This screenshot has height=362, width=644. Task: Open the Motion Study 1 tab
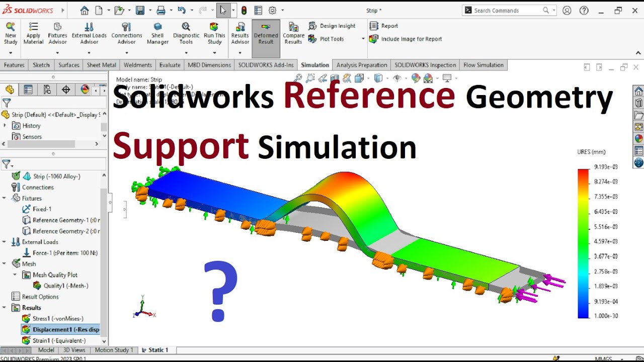coord(114,350)
